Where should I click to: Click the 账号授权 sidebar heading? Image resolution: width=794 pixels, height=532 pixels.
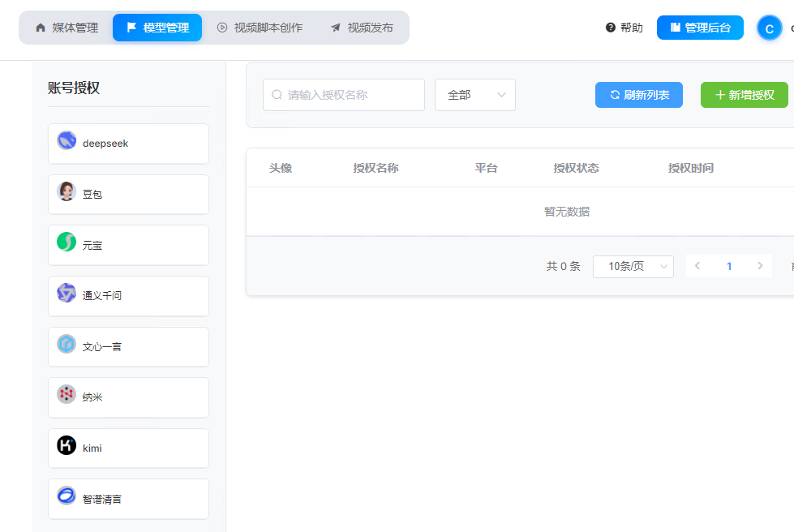point(74,88)
